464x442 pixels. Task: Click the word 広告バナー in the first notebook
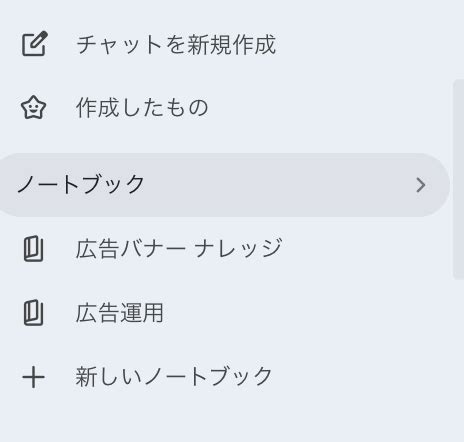pos(131,248)
